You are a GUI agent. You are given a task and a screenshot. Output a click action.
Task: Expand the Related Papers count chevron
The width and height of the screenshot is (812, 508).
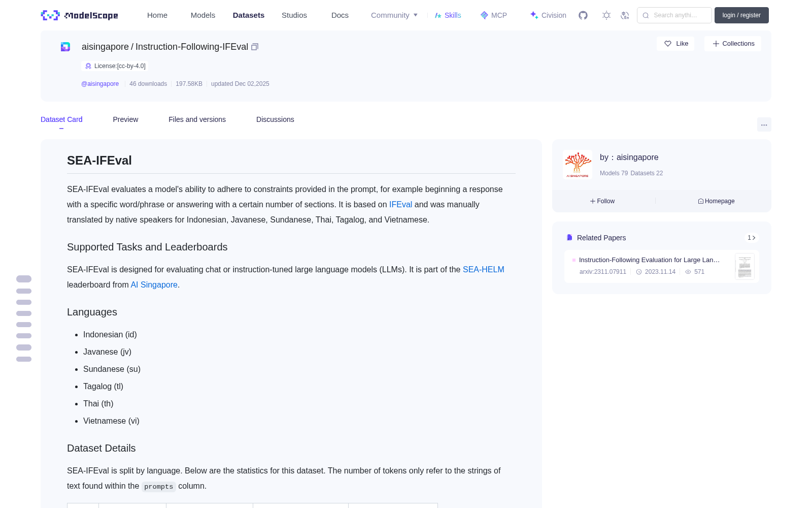(x=752, y=238)
